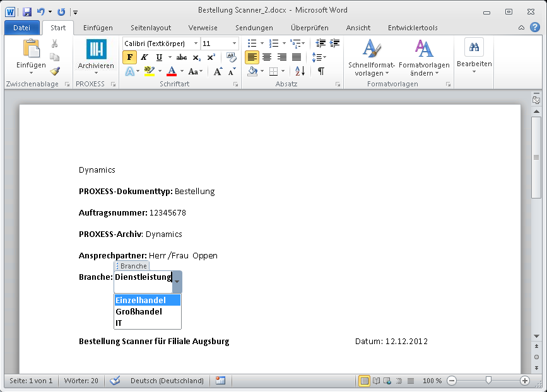Image resolution: width=547 pixels, height=392 pixels.
Task: Click Deutsch (Deutschland) language indicator
Action: 167,381
